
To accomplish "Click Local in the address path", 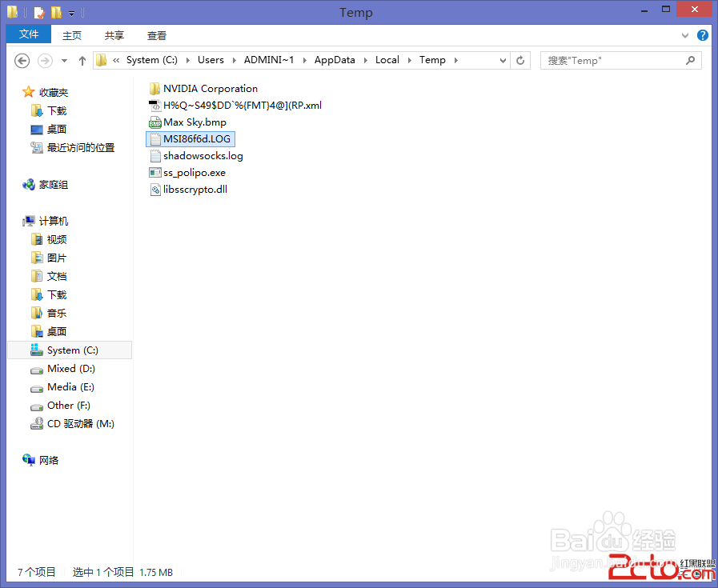I will (x=387, y=60).
